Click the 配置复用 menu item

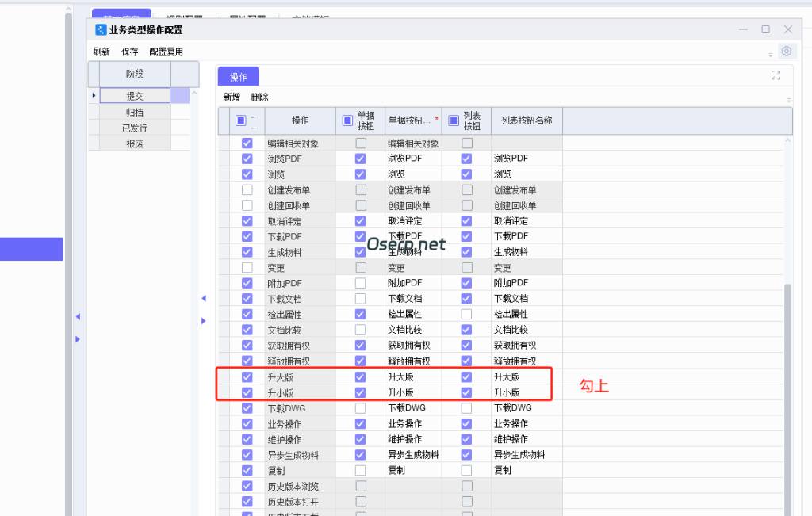click(x=165, y=51)
